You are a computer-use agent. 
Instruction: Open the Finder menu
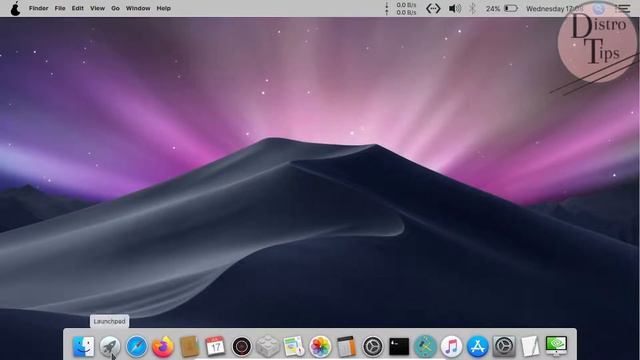[38, 8]
